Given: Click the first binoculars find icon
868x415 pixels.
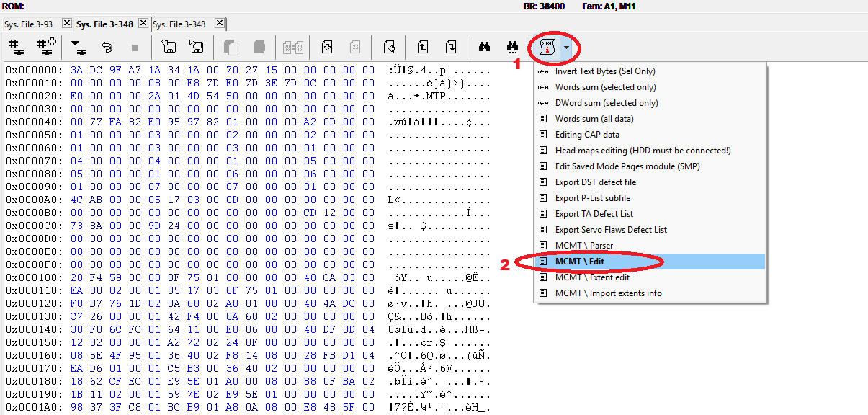Looking at the screenshot, I should (485, 48).
